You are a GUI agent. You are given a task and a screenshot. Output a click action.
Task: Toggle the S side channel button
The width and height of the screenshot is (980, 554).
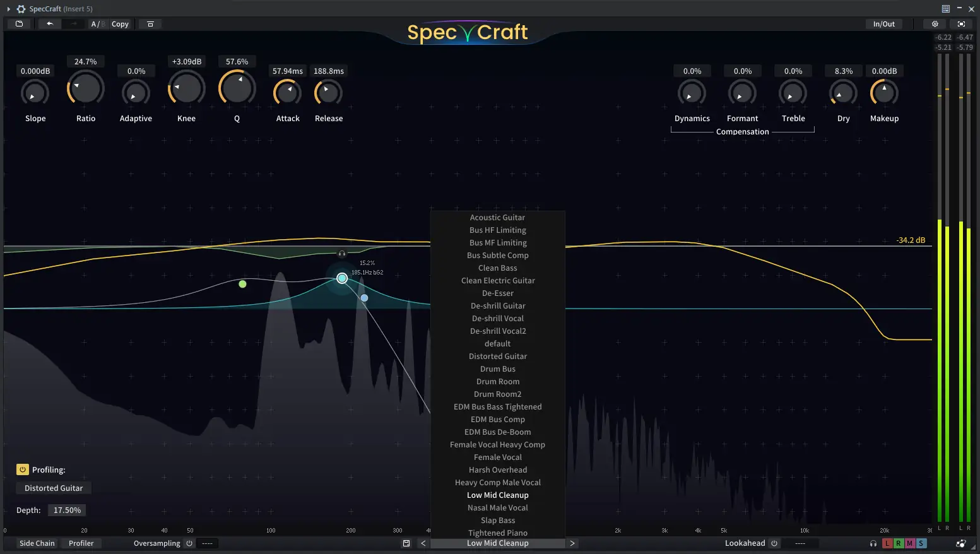click(921, 543)
